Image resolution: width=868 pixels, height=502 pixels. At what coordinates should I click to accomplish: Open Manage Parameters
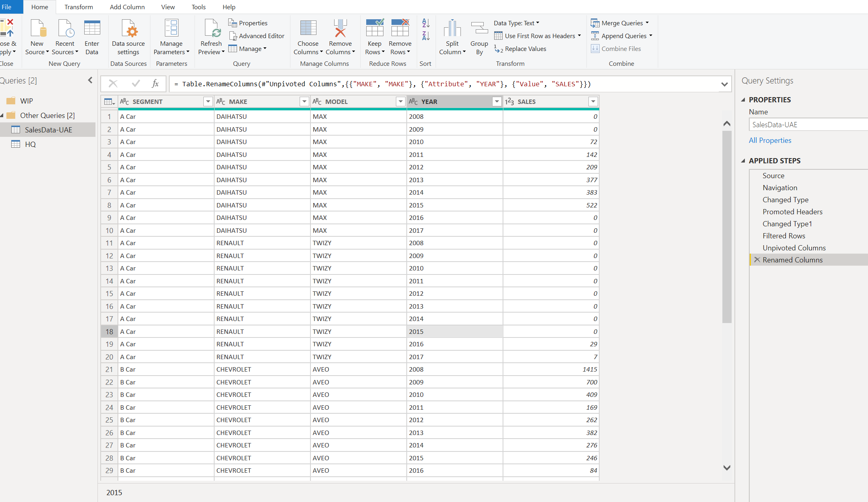(171, 38)
